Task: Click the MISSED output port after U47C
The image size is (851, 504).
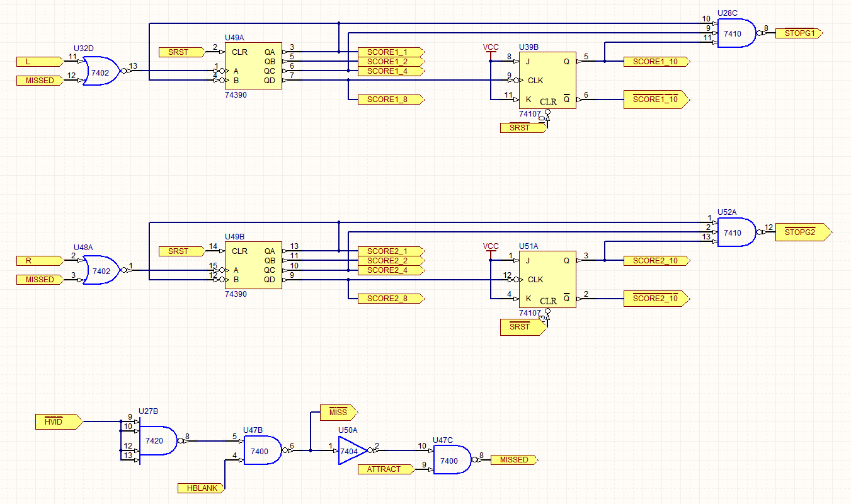Action: tap(514, 460)
